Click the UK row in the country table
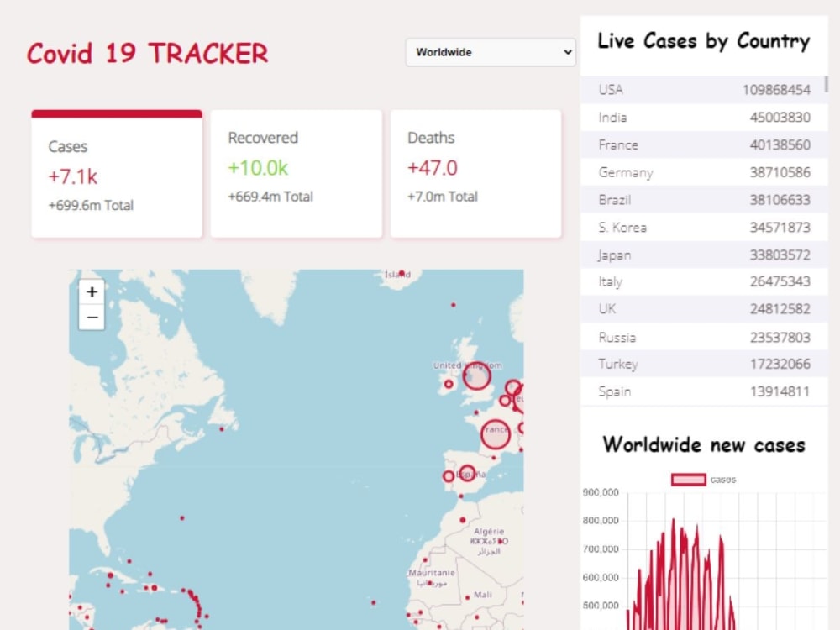The image size is (840, 630). (704, 309)
